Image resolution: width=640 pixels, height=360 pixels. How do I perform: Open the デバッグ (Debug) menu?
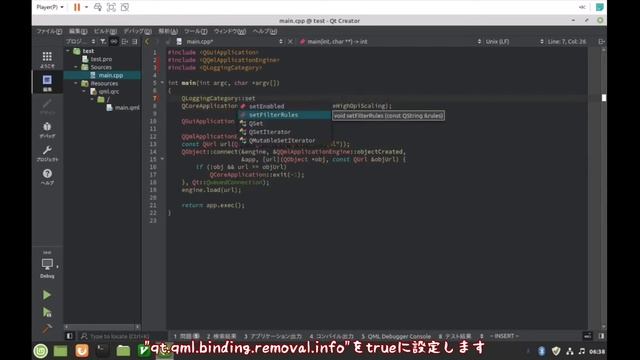(137, 31)
